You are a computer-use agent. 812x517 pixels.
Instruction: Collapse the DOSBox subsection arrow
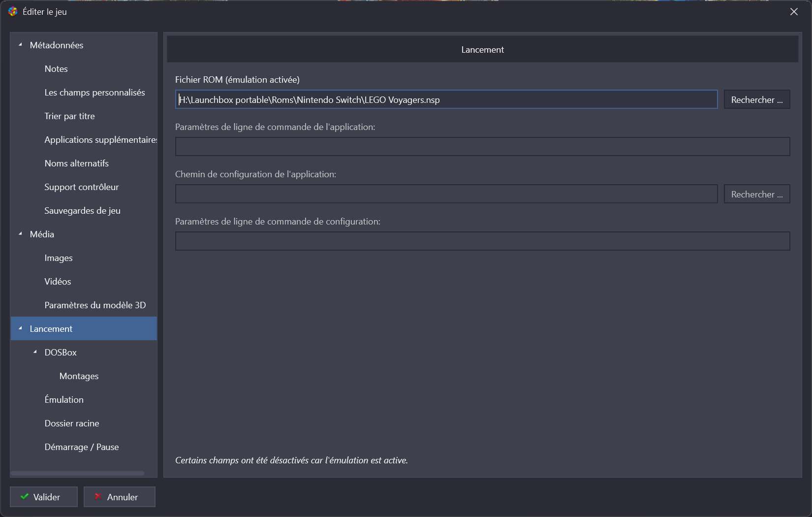click(x=35, y=352)
